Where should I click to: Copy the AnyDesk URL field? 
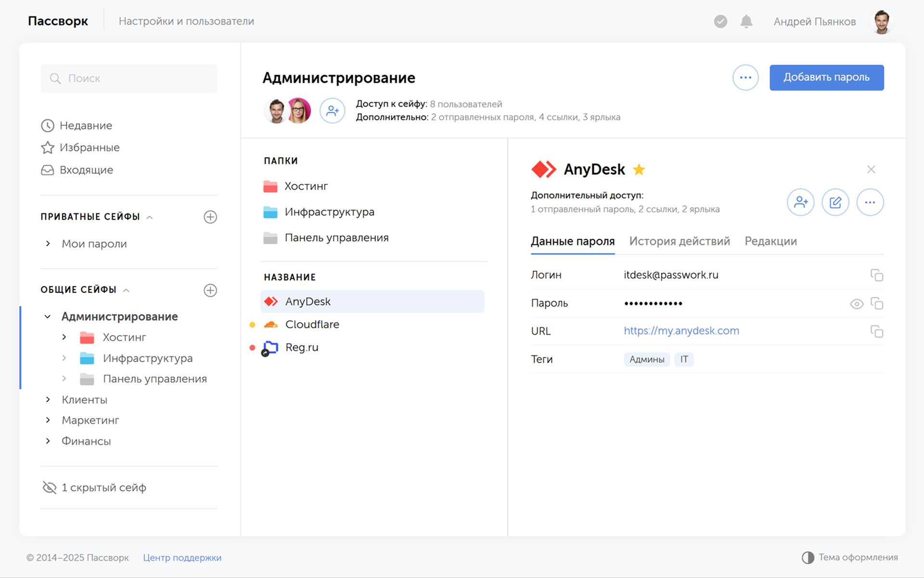pyautogui.click(x=876, y=331)
